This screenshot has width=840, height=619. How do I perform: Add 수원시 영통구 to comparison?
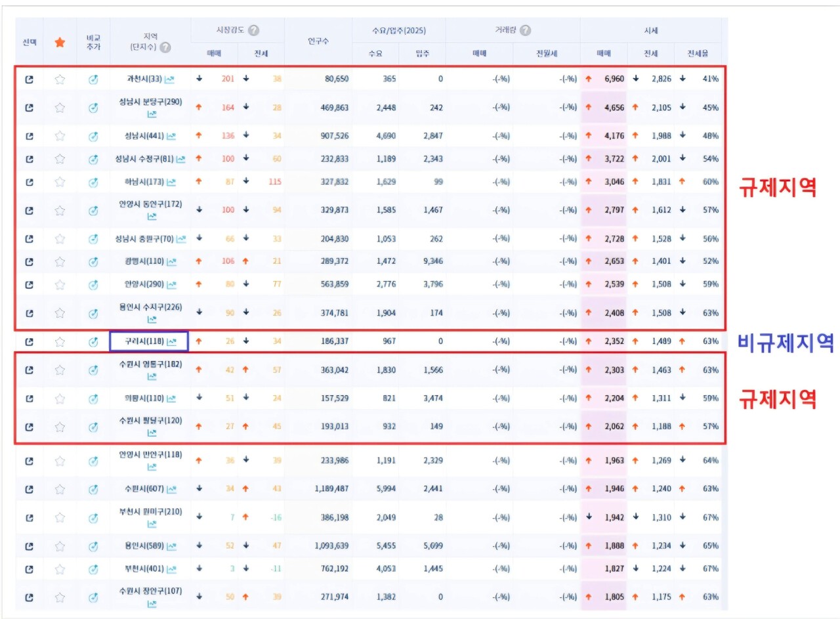tap(93, 370)
